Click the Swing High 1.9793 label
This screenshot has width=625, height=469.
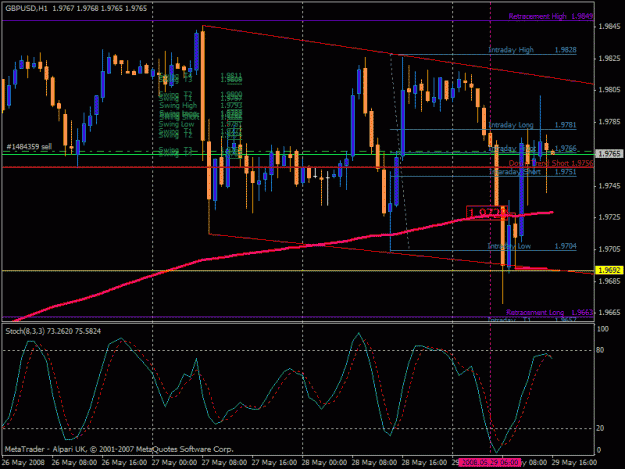tap(200, 105)
